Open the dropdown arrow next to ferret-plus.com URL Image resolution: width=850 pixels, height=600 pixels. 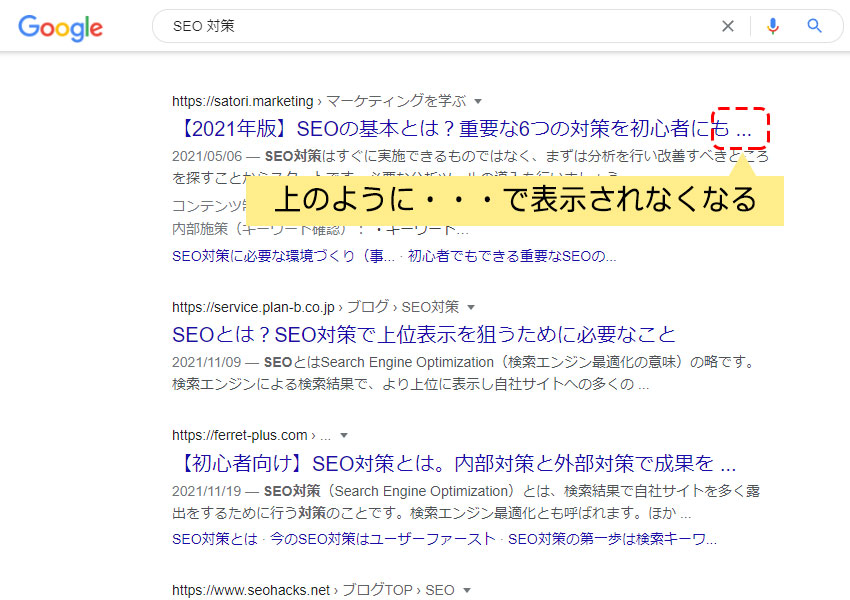point(344,435)
